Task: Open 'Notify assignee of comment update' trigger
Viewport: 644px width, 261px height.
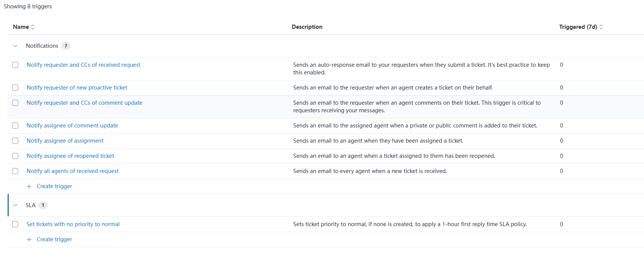Action: (72, 126)
